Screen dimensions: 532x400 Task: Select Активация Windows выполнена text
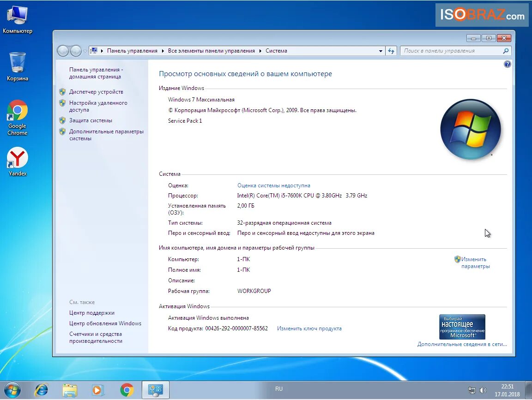pos(208,318)
